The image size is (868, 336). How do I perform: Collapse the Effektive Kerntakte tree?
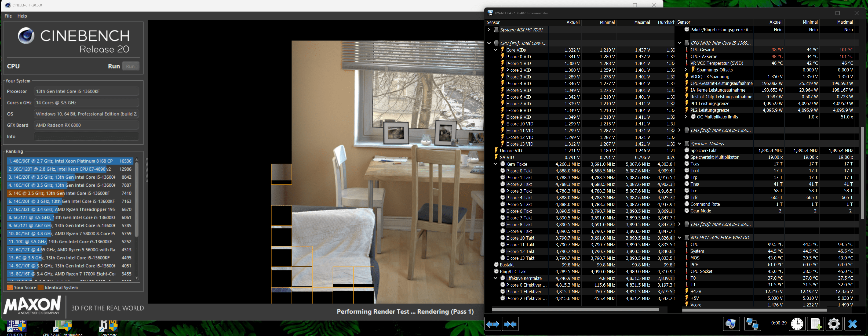(495, 278)
